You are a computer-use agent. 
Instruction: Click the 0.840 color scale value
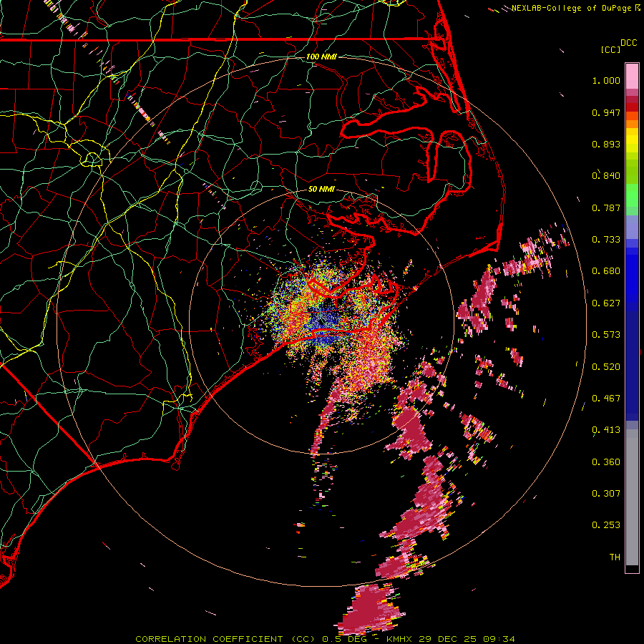click(606, 176)
